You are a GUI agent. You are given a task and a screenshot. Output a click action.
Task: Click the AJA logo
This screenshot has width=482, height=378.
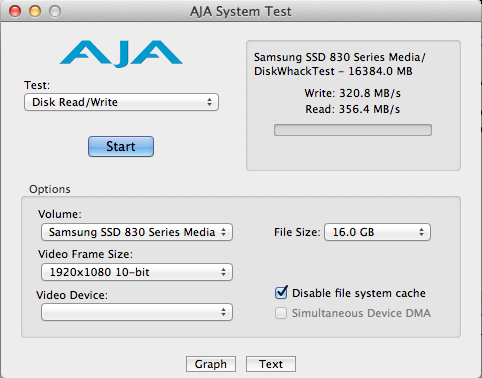click(x=121, y=54)
